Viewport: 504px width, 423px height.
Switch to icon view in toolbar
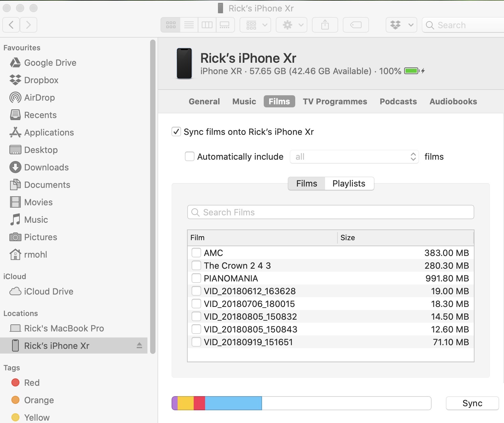point(171,25)
